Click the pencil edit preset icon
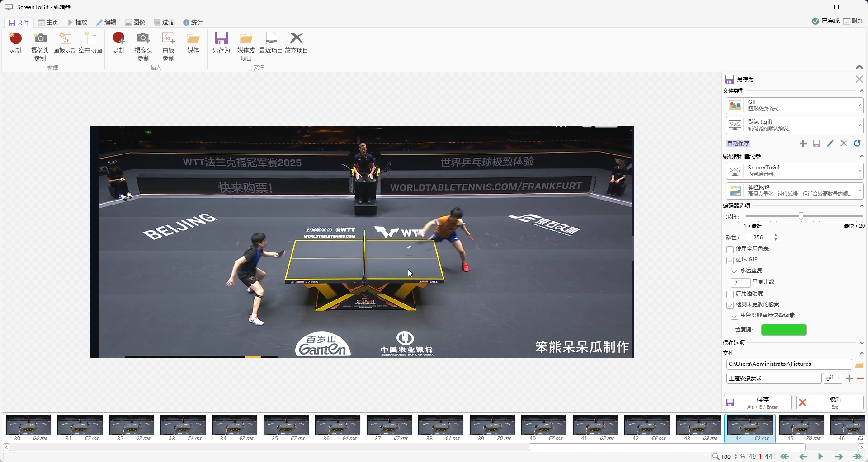 (830, 144)
